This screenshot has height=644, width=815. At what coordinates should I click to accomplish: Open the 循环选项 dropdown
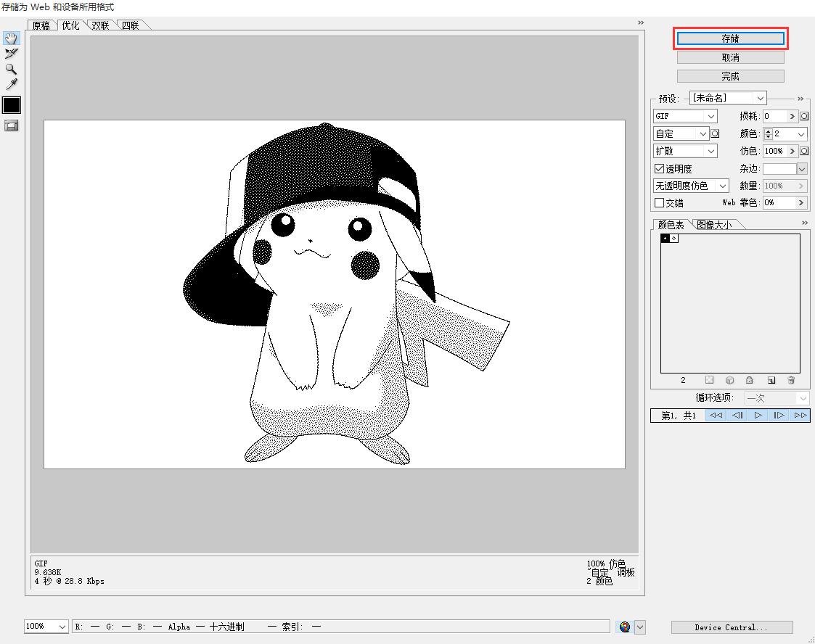tap(777, 398)
